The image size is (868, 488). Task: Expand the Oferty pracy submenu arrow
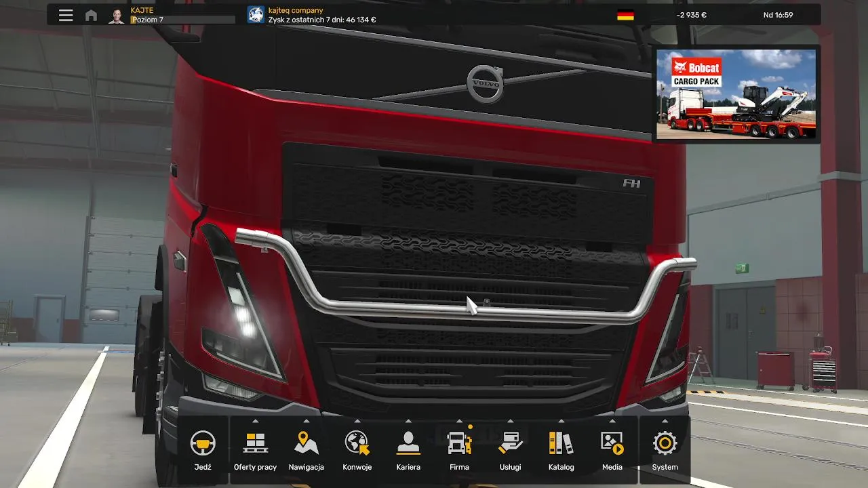(x=255, y=421)
